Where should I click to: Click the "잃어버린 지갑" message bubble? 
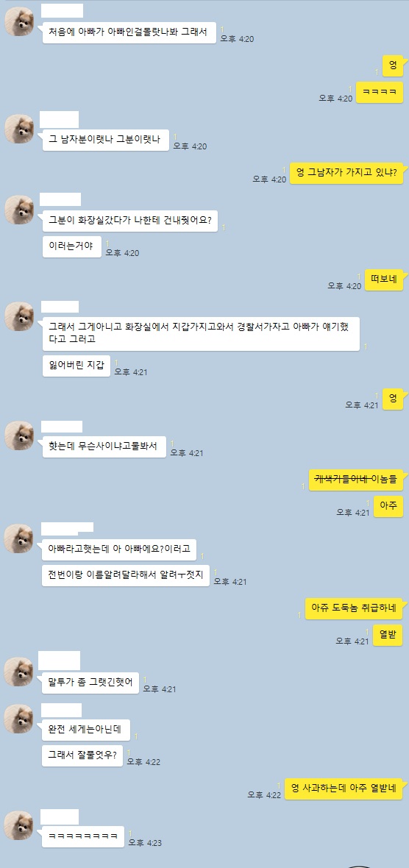pos(77,366)
